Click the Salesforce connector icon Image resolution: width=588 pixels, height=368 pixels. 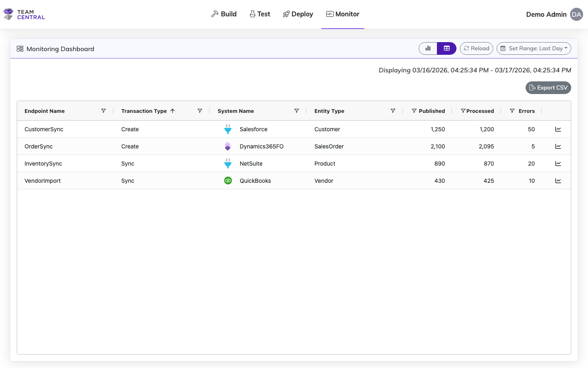point(228,129)
